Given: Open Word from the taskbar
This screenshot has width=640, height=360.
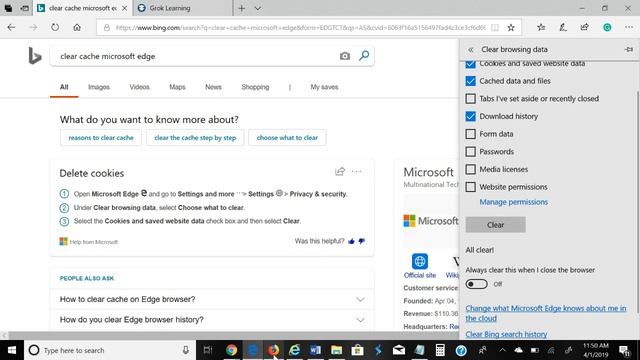Looking at the screenshot, I should [x=315, y=350].
